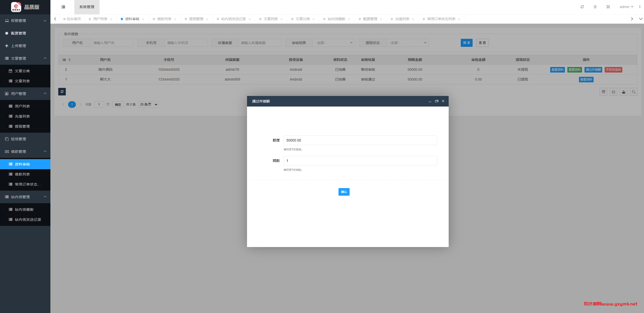
Task: Click the 搜索 search button
Action: [x=467, y=43]
